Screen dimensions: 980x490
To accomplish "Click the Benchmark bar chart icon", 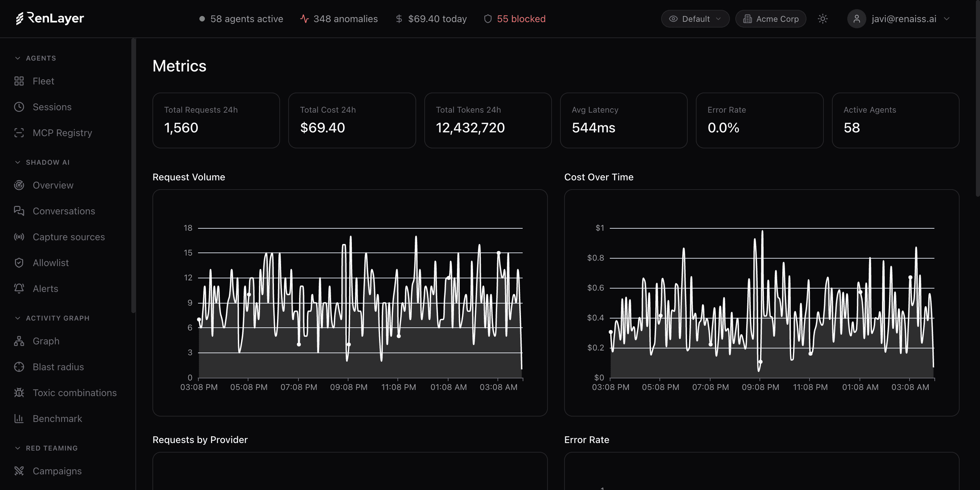I will tap(19, 419).
